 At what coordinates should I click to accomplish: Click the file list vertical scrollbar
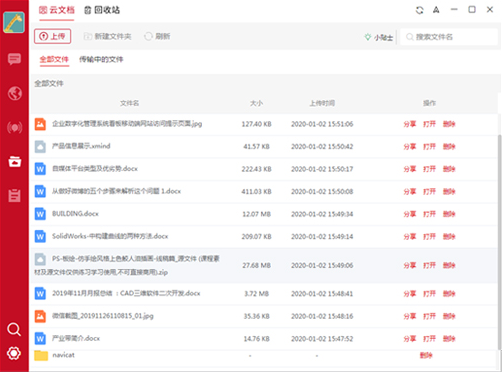coord(499,242)
